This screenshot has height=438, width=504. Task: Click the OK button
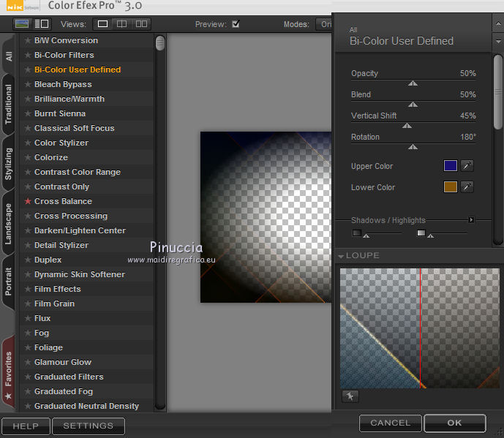454,423
